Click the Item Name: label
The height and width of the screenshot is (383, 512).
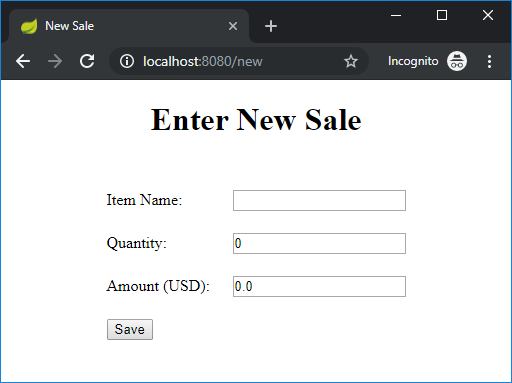pos(144,200)
